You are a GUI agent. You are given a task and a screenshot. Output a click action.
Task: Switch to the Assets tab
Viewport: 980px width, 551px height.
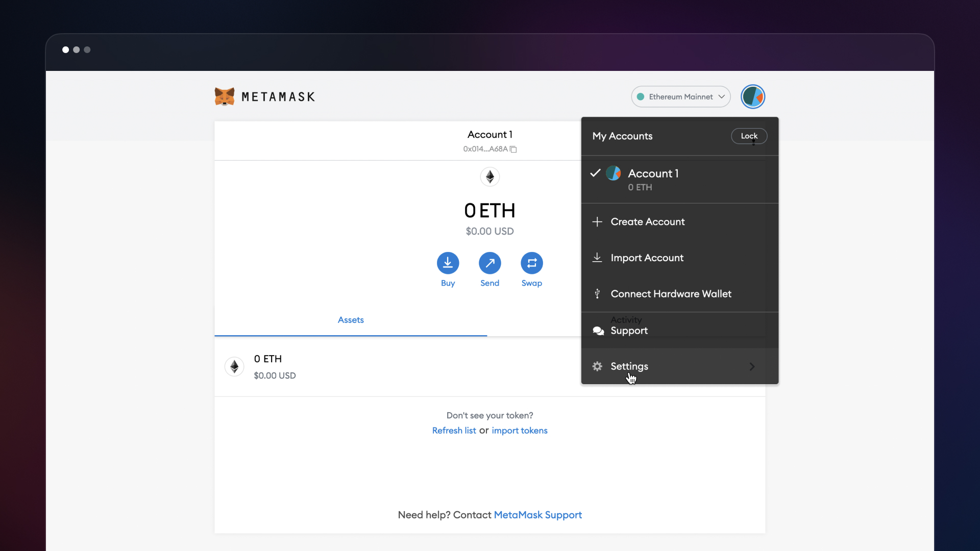[x=351, y=320]
